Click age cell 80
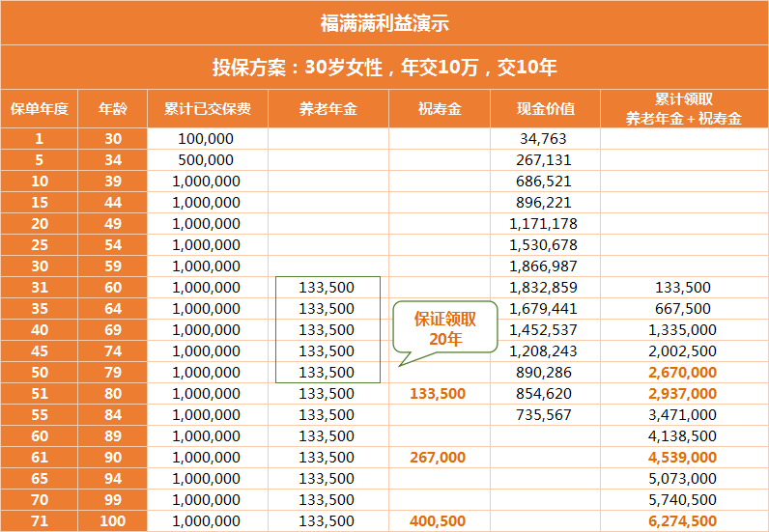This screenshot has width=769, height=532. pyautogui.click(x=113, y=394)
